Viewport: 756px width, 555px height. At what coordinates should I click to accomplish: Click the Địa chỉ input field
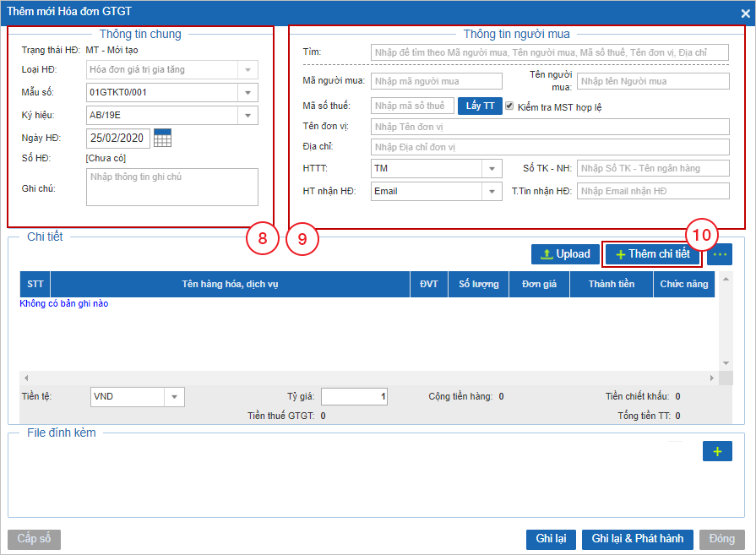(550, 147)
